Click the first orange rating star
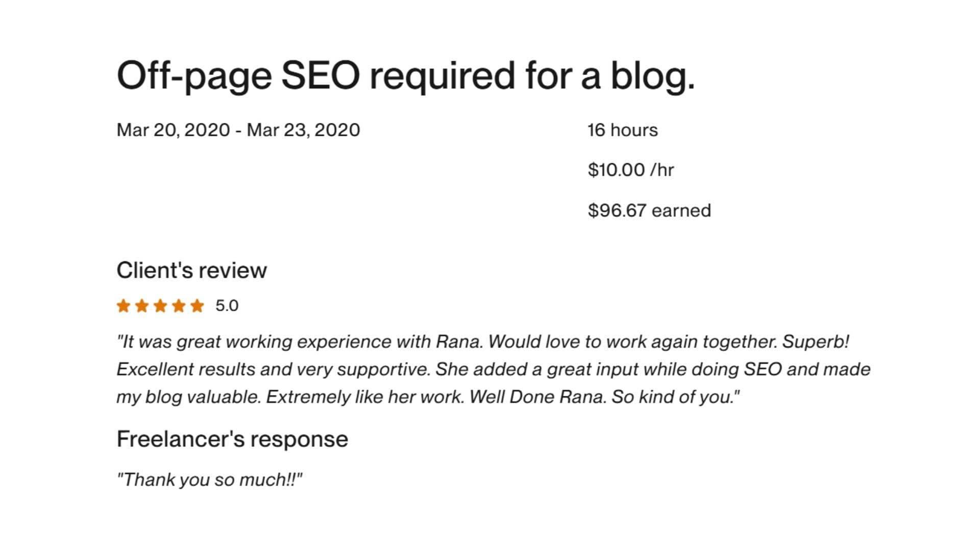Viewport: 980px width, 551px height. 124,306
